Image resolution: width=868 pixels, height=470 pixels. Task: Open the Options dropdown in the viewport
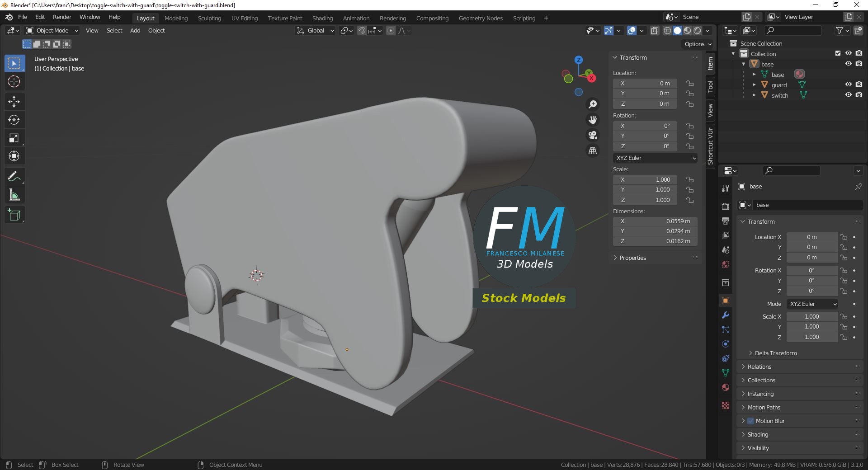(x=698, y=44)
